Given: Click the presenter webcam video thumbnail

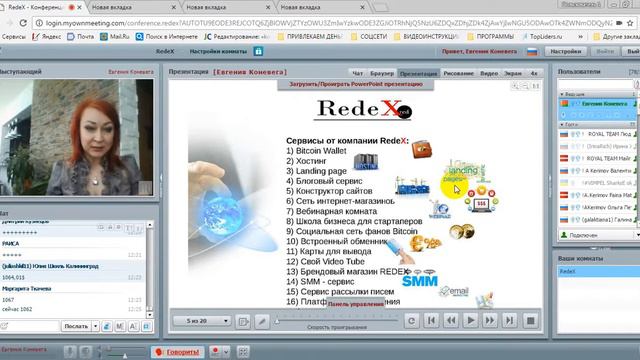Looking at the screenshot, I should tap(77, 138).
